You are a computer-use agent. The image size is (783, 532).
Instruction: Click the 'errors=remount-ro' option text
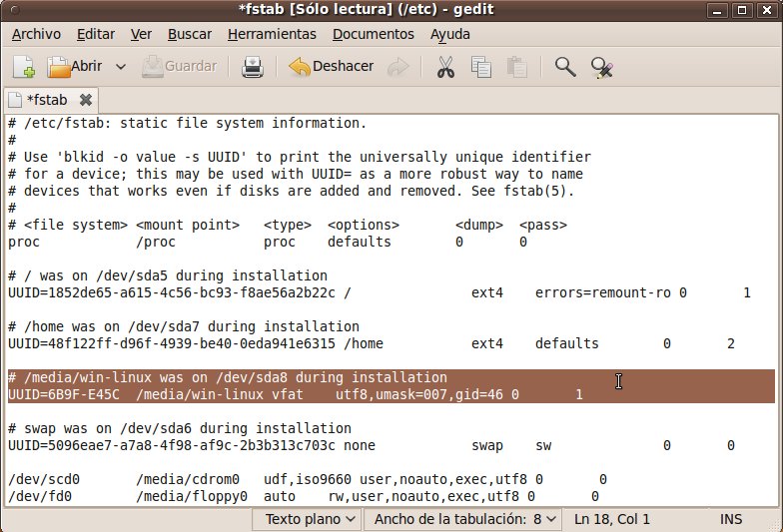pos(603,292)
